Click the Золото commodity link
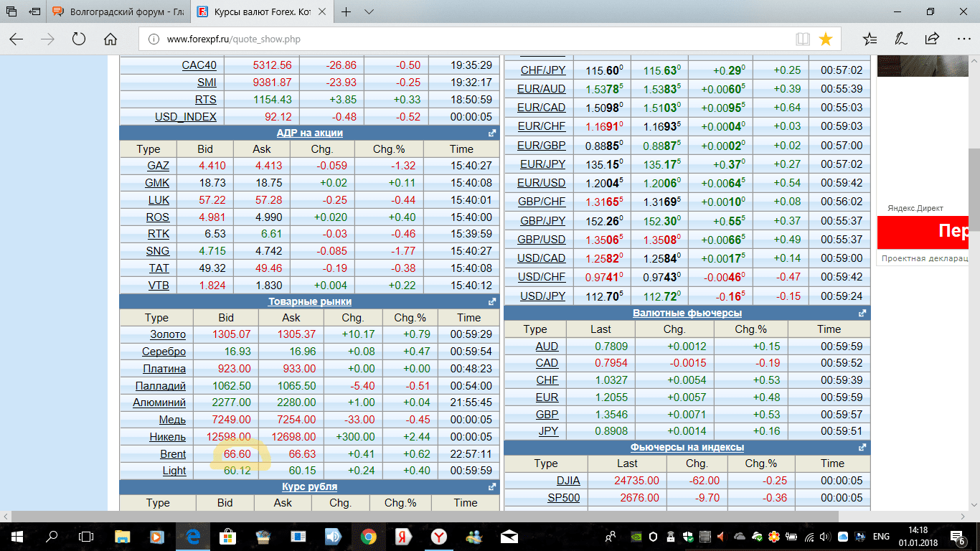 pos(168,334)
